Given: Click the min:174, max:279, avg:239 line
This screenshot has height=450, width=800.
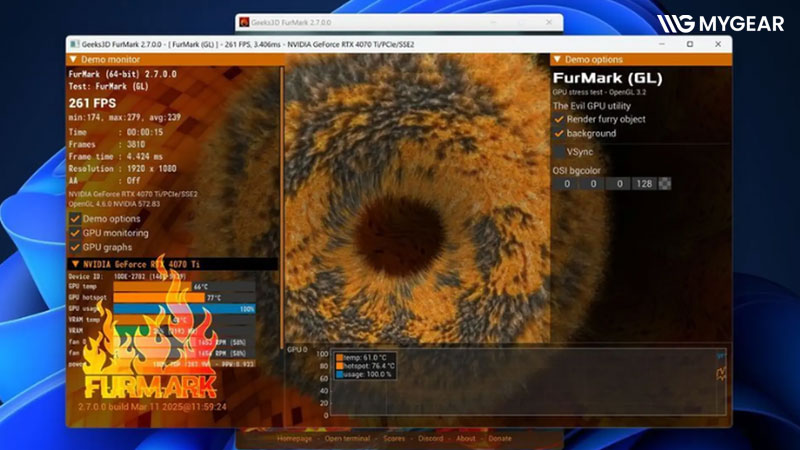Looking at the screenshot, I should (124, 117).
